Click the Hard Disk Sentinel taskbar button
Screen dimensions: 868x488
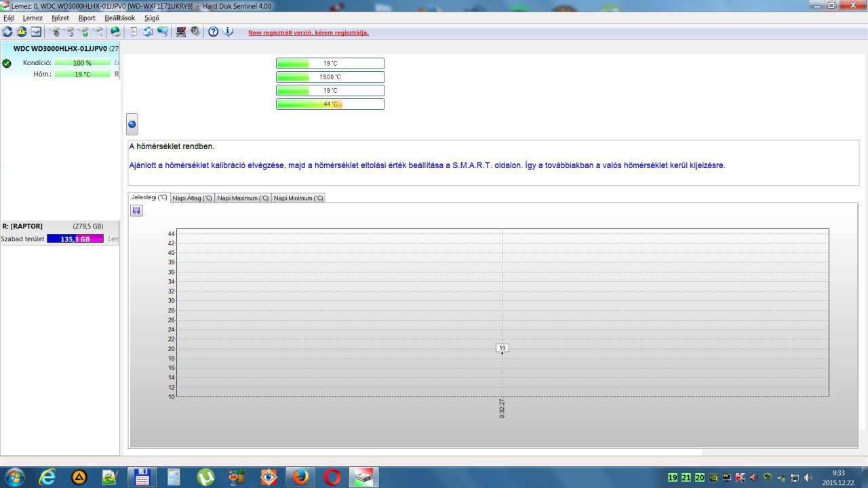[x=364, y=477]
